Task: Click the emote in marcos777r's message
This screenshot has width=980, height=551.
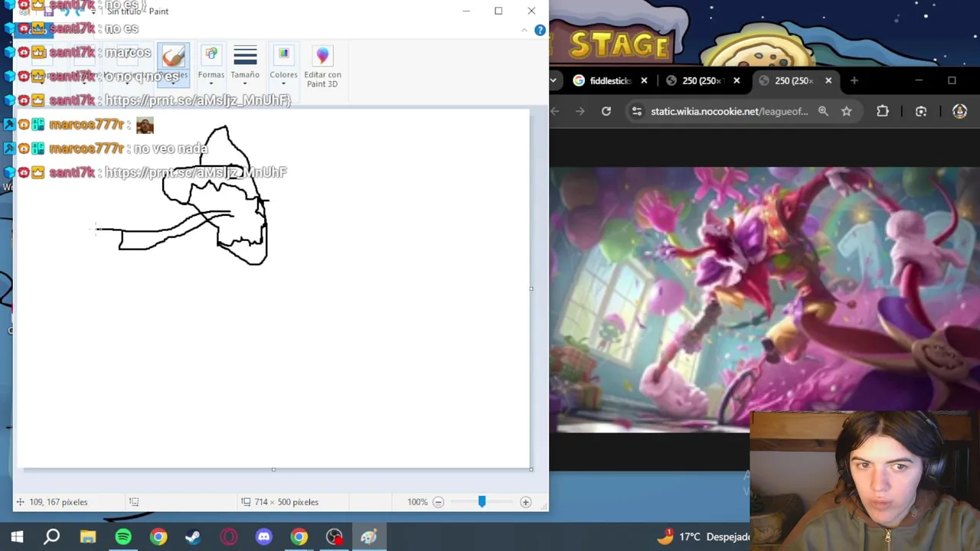Action: [x=145, y=125]
